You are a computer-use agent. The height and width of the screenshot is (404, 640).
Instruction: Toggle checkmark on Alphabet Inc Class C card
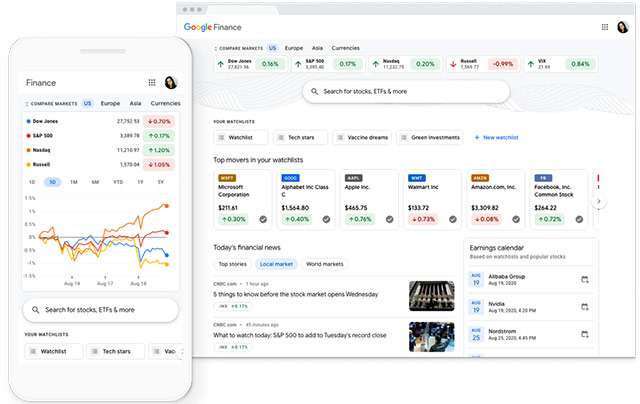pos(326,220)
